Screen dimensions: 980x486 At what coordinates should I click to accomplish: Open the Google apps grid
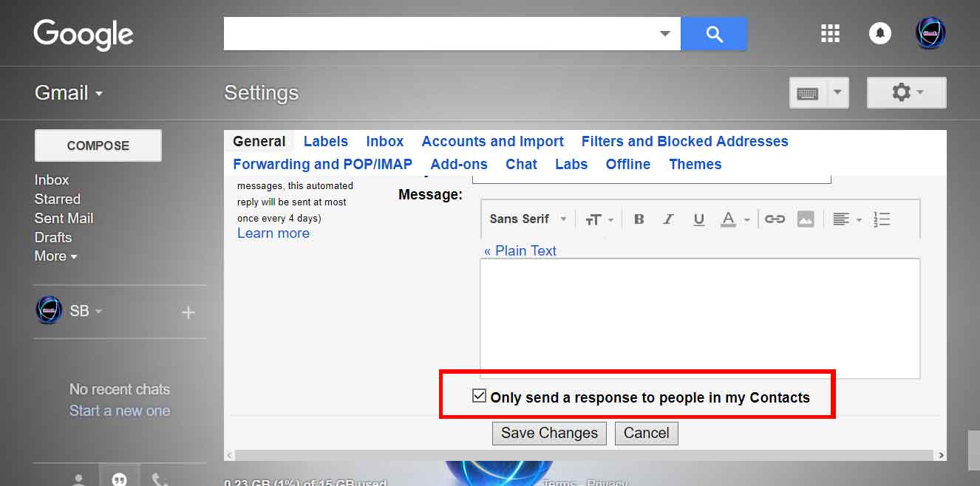[x=830, y=32]
